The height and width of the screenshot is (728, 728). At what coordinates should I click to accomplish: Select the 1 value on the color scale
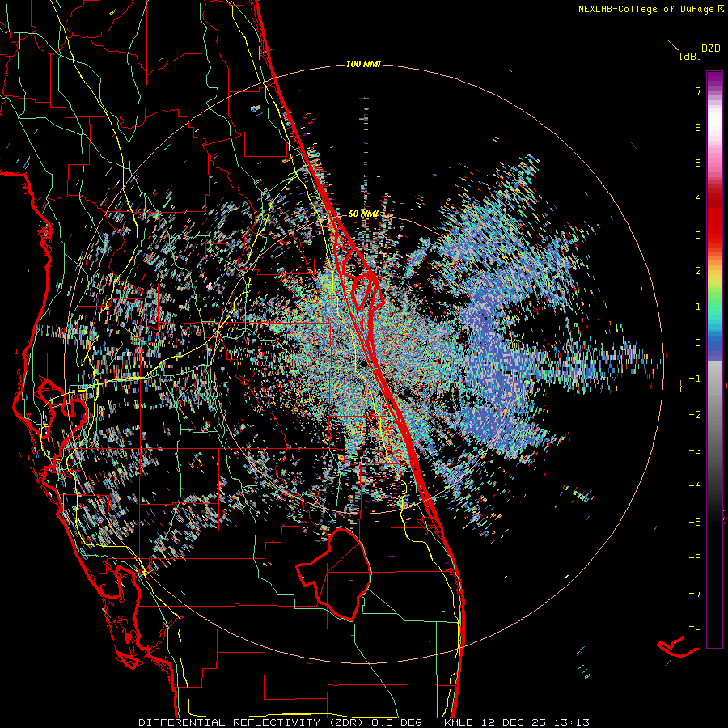coord(698,307)
